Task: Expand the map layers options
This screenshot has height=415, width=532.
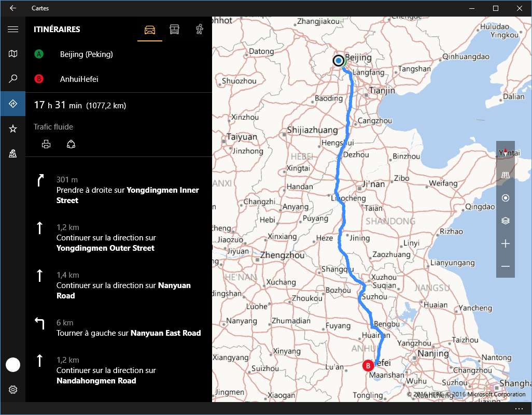Action: 506,221
